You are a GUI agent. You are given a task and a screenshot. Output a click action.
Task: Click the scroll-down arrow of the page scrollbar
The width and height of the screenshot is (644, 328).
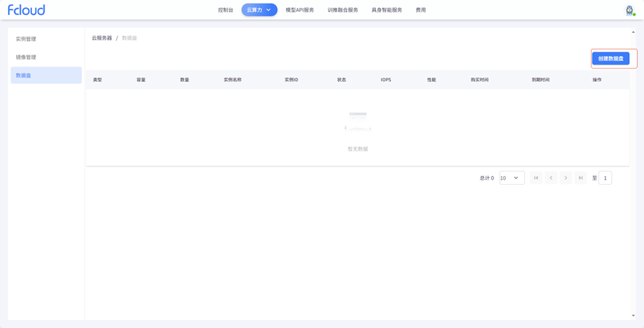pyautogui.click(x=634, y=316)
